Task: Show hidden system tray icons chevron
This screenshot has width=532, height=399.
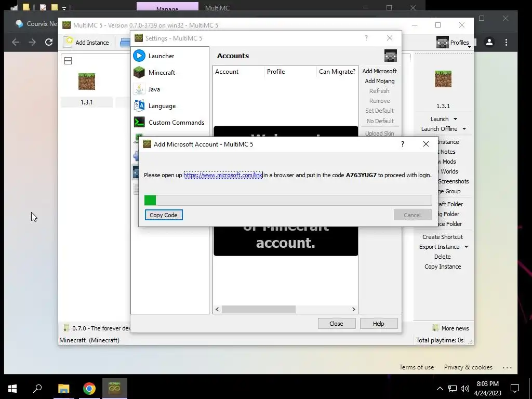Action: point(440,389)
